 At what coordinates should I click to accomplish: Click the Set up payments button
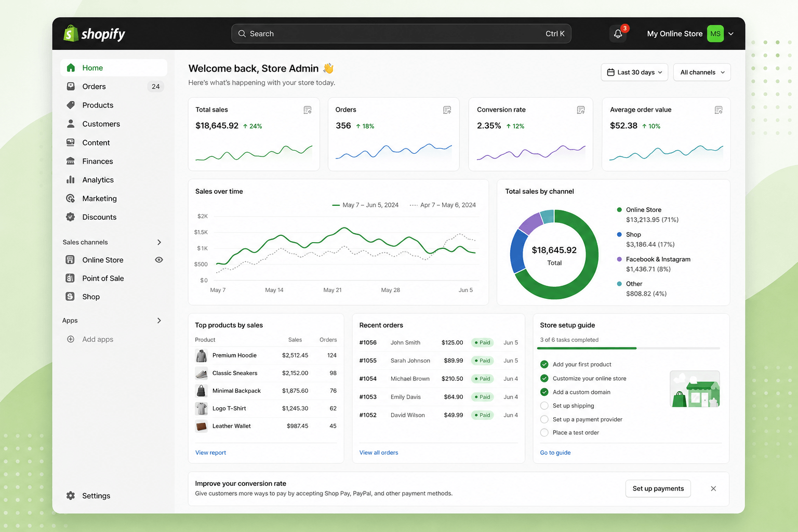[x=658, y=489]
